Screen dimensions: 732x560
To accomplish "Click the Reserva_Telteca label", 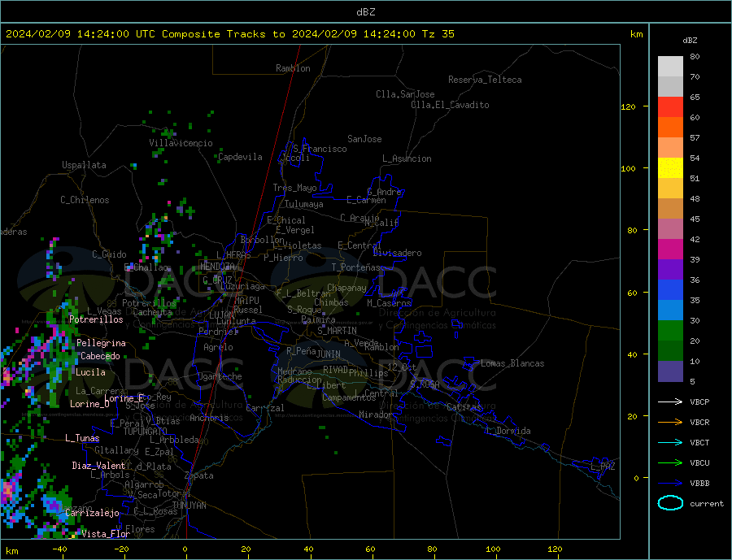I will [485, 80].
